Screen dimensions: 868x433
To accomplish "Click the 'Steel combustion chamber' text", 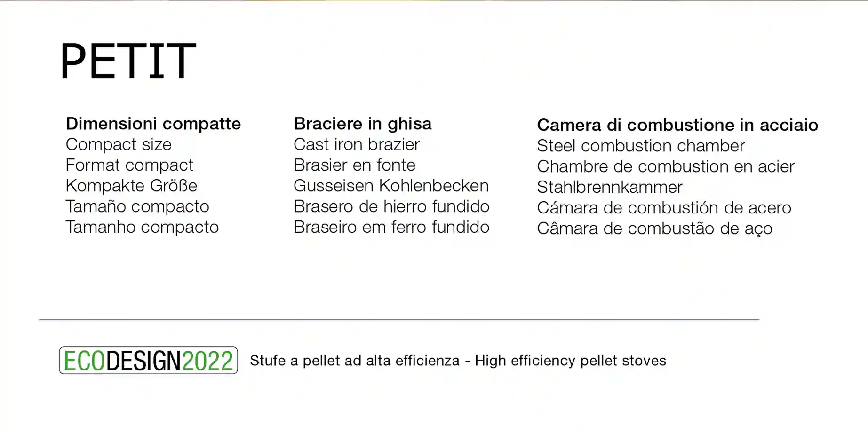I will click(x=641, y=146).
